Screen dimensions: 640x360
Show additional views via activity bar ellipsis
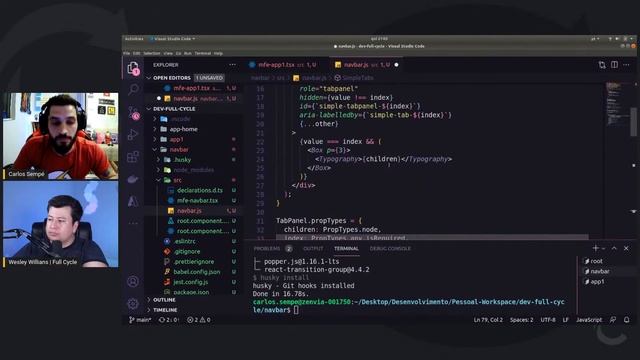point(133,223)
